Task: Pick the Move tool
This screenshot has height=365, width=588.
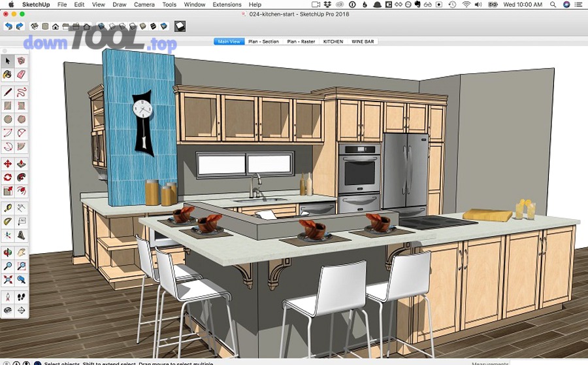Action: (x=8, y=164)
